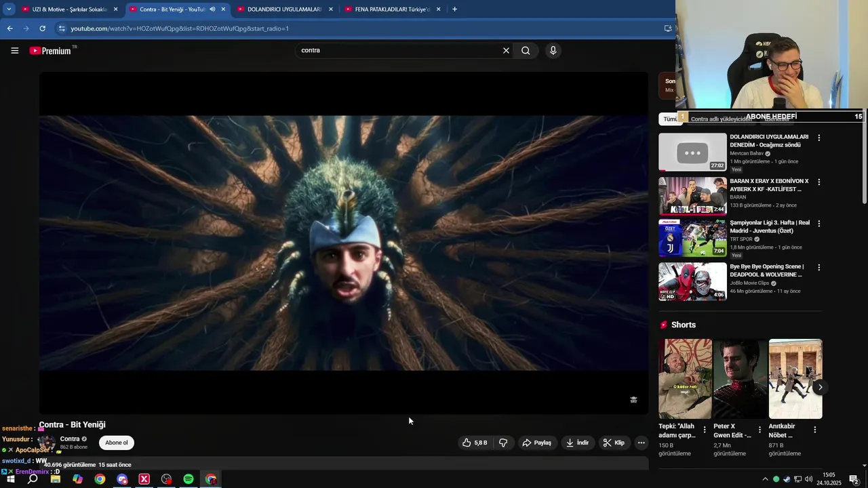Open the YouTube hamburger guide menu
868x488 pixels.
coord(14,50)
